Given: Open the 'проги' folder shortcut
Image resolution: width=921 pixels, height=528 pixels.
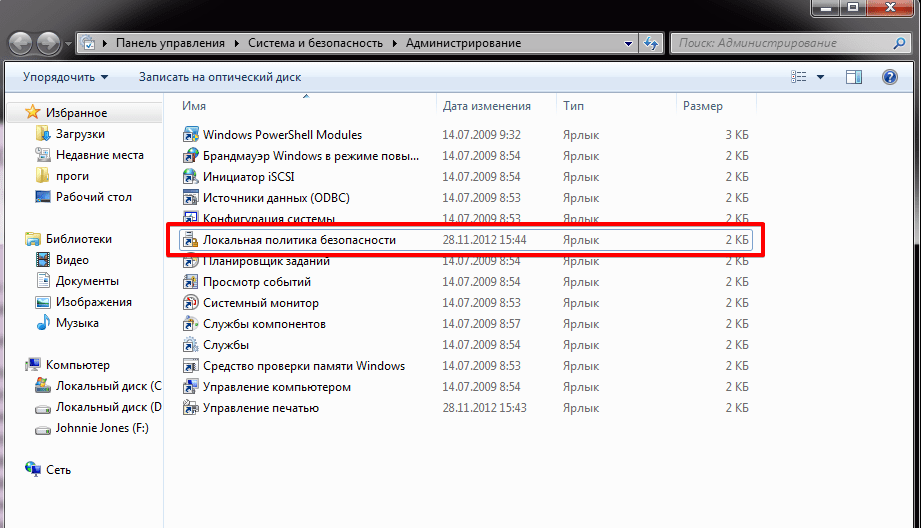Looking at the screenshot, I should point(72,176).
